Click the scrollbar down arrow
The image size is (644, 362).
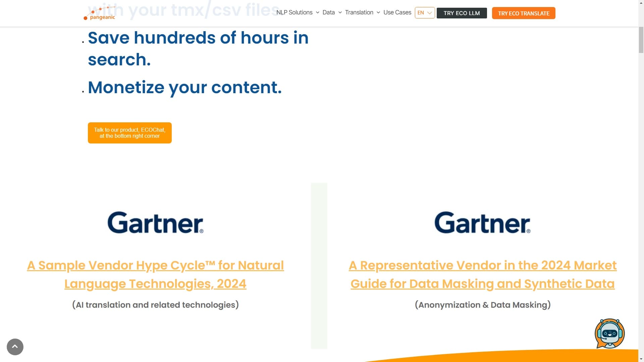[x=641, y=359]
